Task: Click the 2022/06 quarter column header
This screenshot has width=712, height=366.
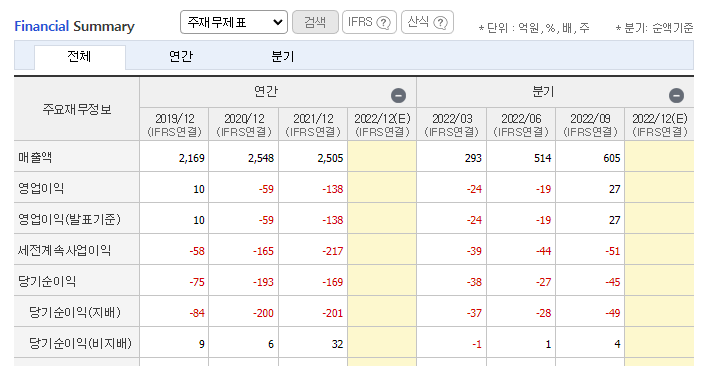Action: 521,124
